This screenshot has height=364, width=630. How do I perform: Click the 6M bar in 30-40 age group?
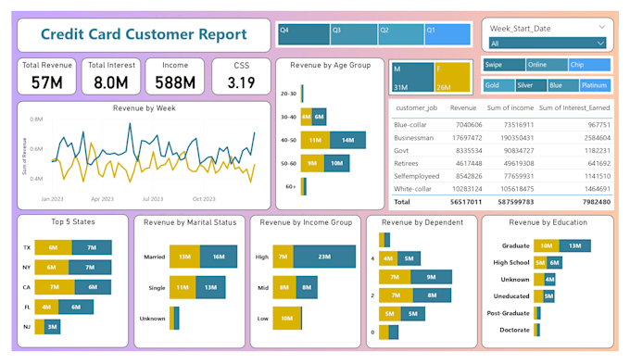coord(319,117)
